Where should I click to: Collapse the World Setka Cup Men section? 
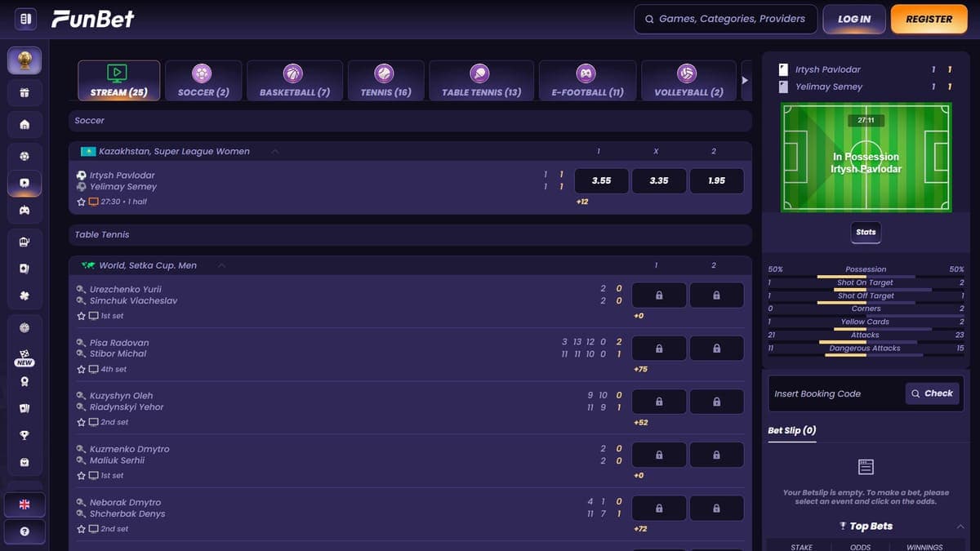222,265
